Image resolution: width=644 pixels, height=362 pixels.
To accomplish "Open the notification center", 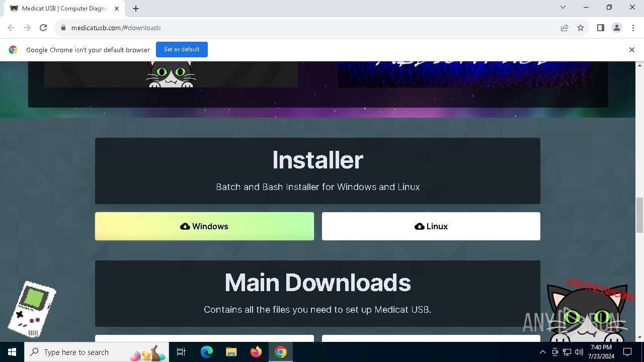I will click(628, 352).
